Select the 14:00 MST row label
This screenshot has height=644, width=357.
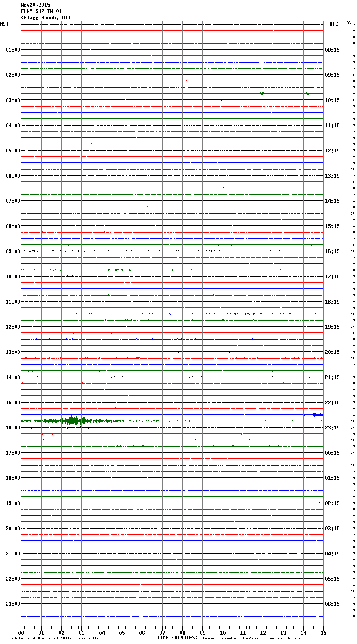[x=13, y=377]
